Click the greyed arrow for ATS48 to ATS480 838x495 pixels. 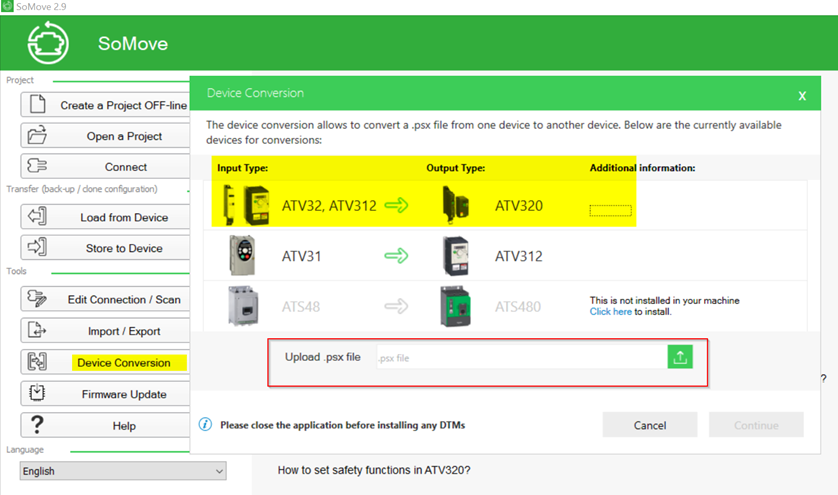coord(396,306)
